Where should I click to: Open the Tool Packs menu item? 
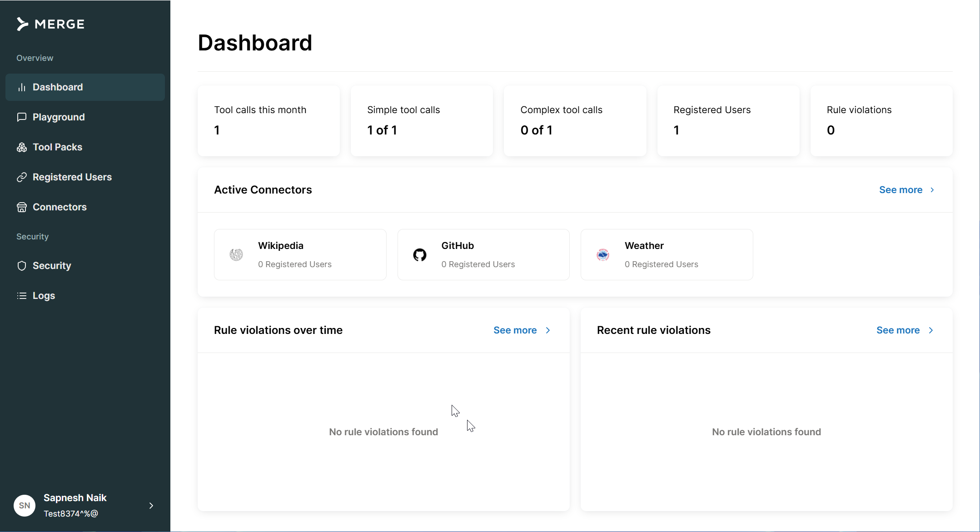(57, 147)
